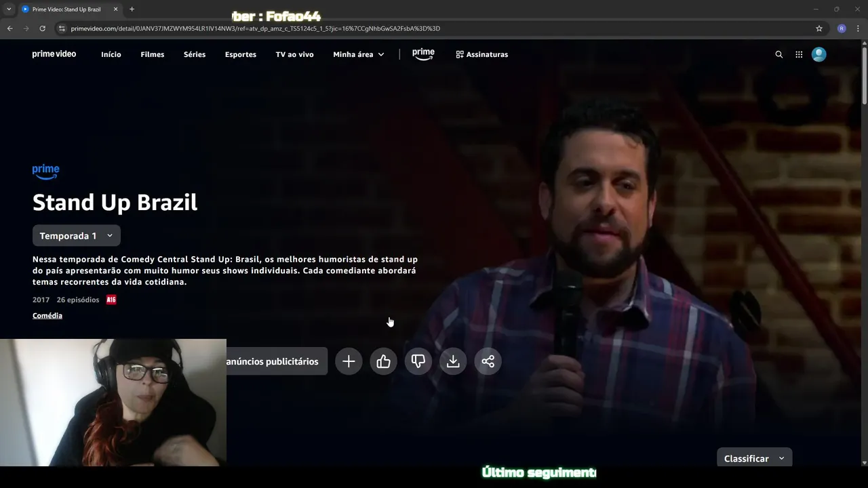Close the Prime Video browser tab
The image size is (868, 488).
115,9
